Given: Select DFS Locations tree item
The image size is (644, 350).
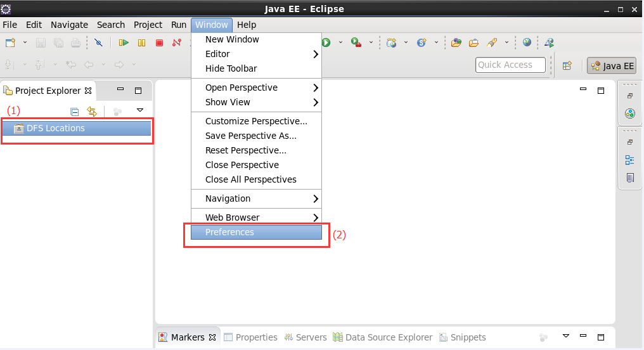Looking at the screenshot, I should tap(77, 128).
